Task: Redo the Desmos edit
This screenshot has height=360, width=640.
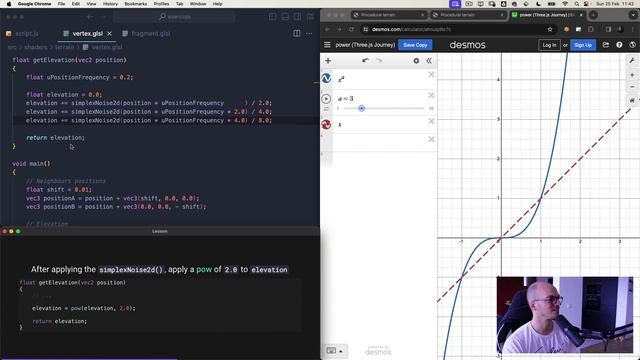Action: (379, 61)
